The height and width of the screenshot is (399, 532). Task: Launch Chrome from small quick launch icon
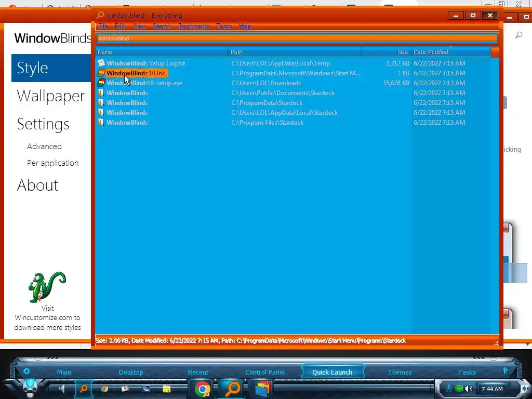[104, 389]
